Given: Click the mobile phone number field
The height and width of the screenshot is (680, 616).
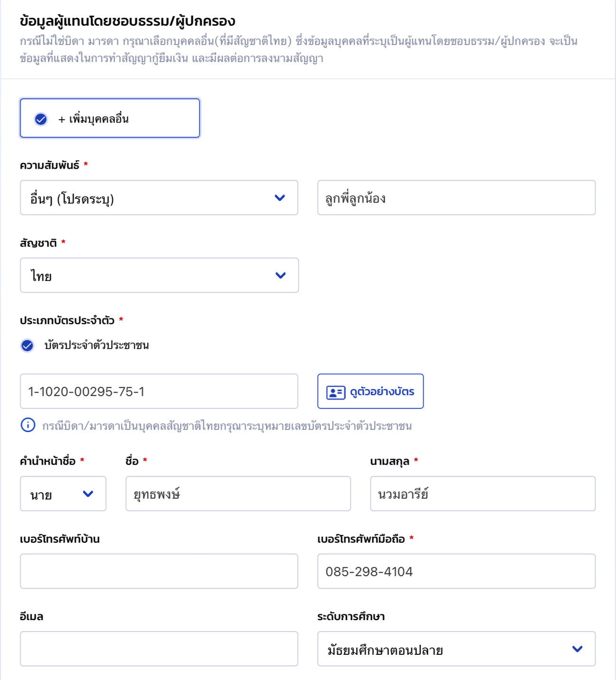Looking at the screenshot, I should coord(456,571).
